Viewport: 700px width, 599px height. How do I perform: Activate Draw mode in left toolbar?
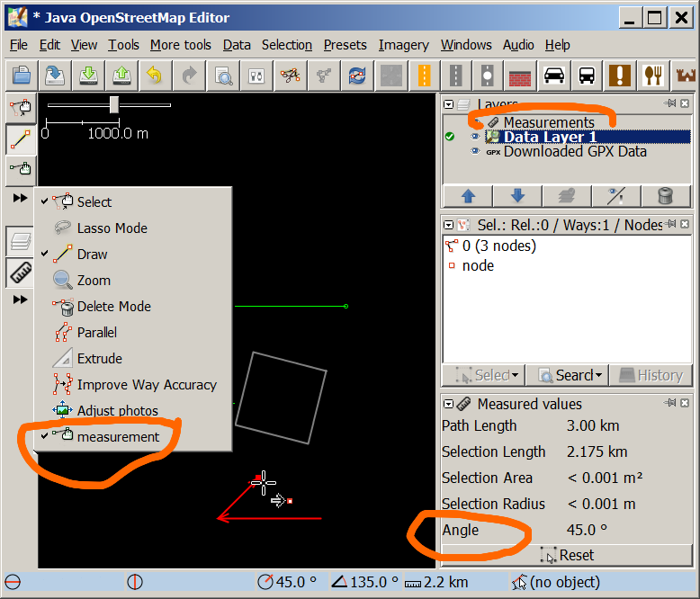pyautogui.click(x=21, y=139)
